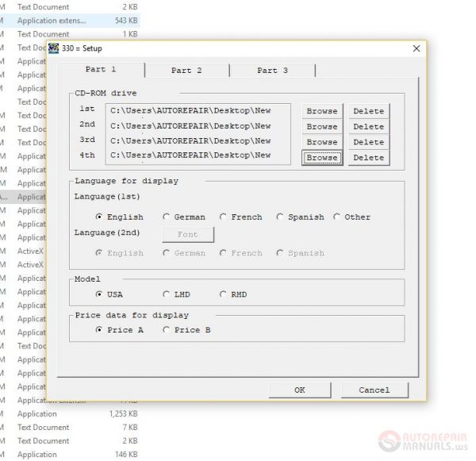Screen dimensions: 476x461
Task: Select English as 2nd language
Action: tap(119, 253)
